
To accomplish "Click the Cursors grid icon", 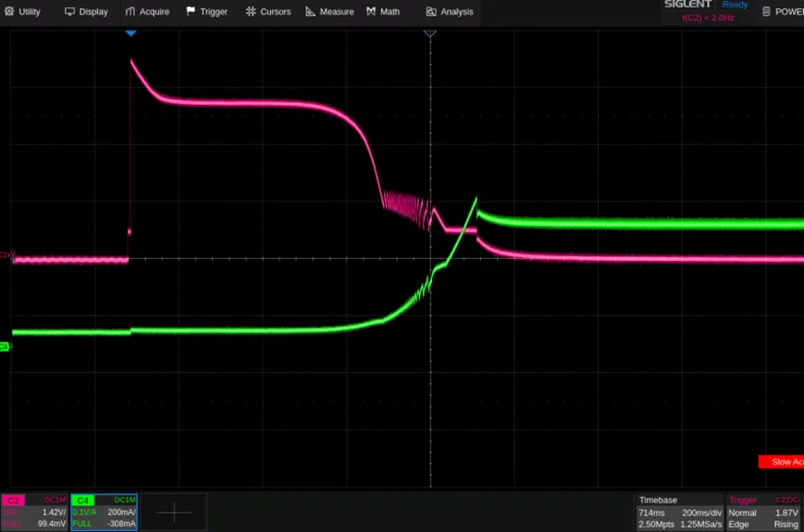I will [x=252, y=11].
